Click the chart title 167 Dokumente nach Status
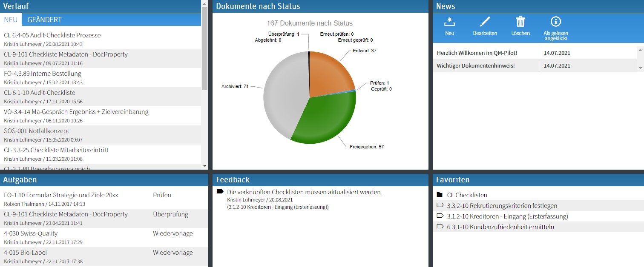Viewport: 644px width, 267px height. (310, 23)
